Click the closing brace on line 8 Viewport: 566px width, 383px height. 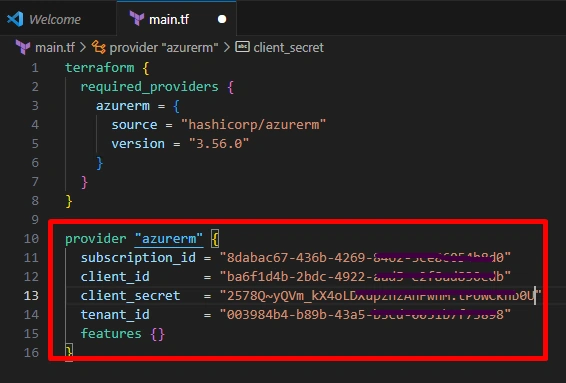pos(69,201)
